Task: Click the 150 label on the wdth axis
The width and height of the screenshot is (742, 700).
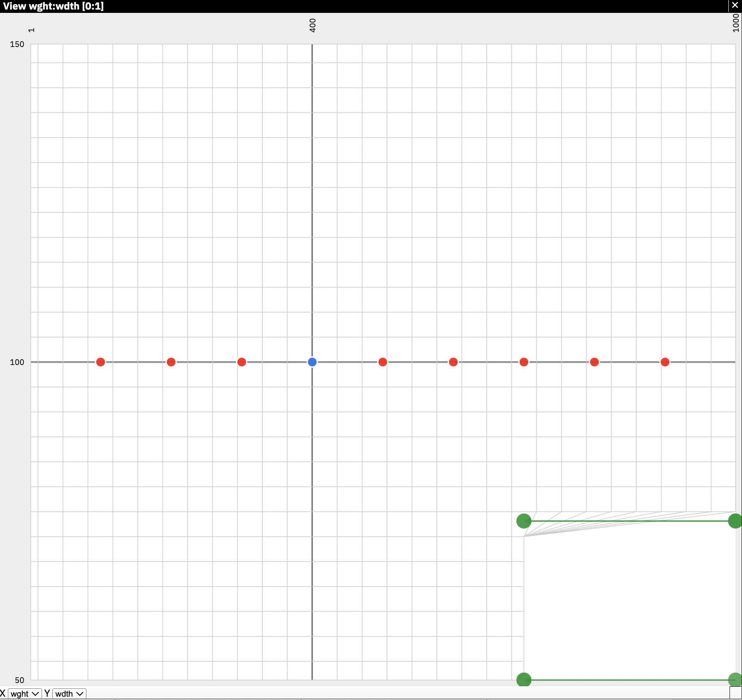Action: click(x=17, y=44)
